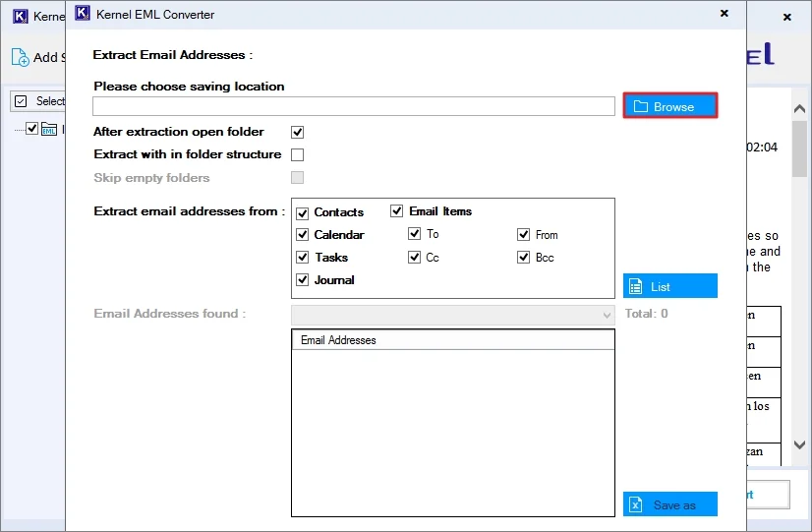Viewport: 812px width, 532px height.
Task: Enable Extract with in folder structure checkbox
Action: coord(297,155)
